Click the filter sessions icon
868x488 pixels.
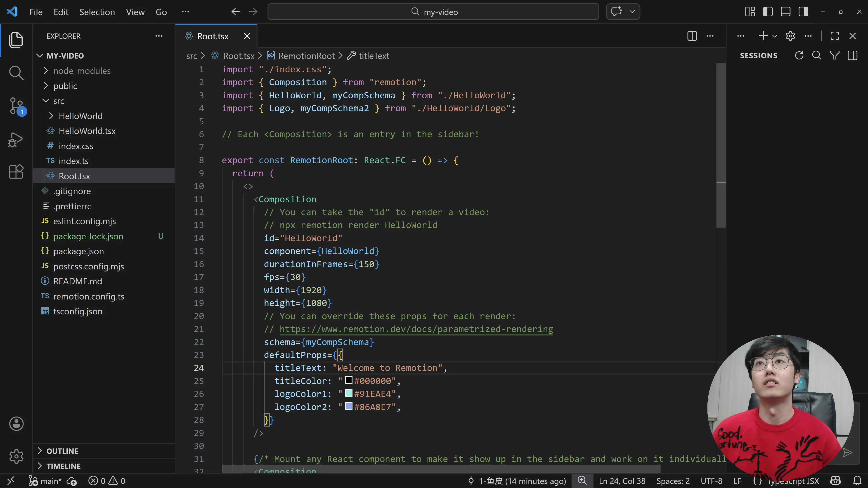point(835,56)
